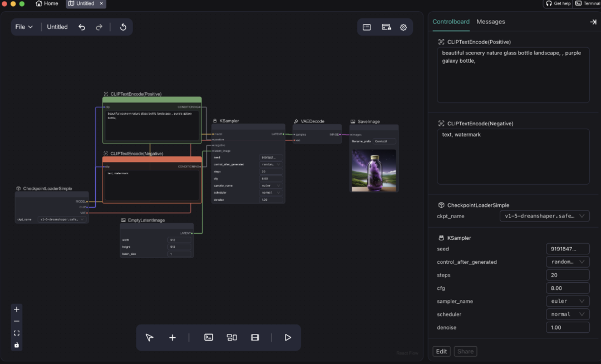
Task: Click the steps input field in the Controlboard
Action: point(567,275)
